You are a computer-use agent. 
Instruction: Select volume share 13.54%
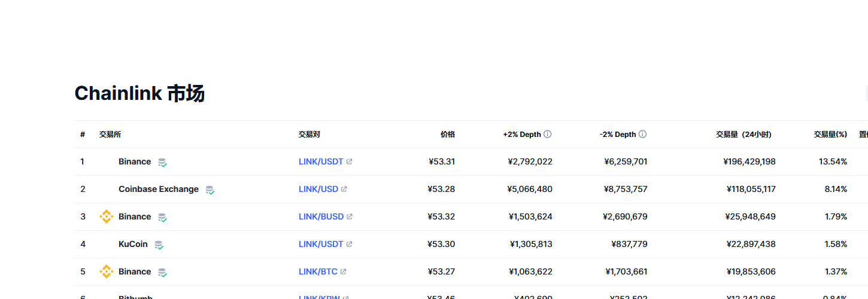tap(833, 161)
